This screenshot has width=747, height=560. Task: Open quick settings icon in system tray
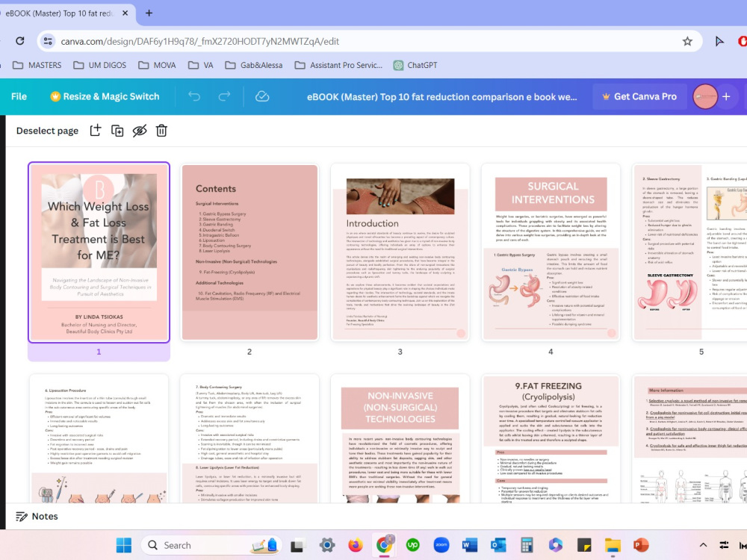[x=724, y=545]
